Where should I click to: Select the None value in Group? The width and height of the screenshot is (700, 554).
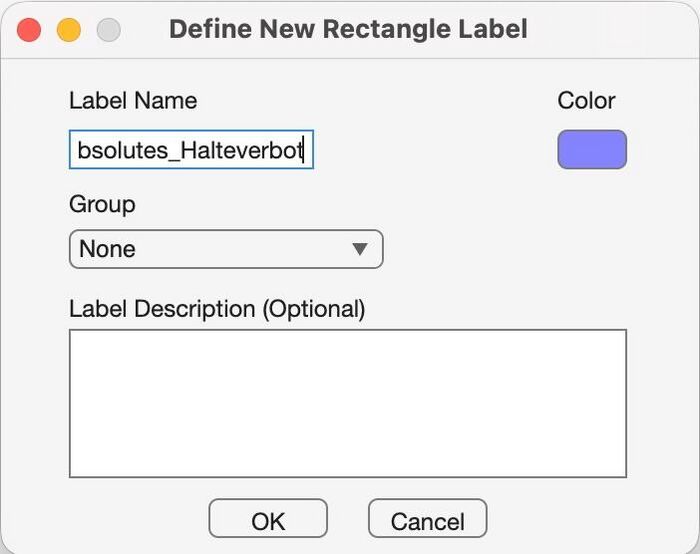tap(108, 249)
